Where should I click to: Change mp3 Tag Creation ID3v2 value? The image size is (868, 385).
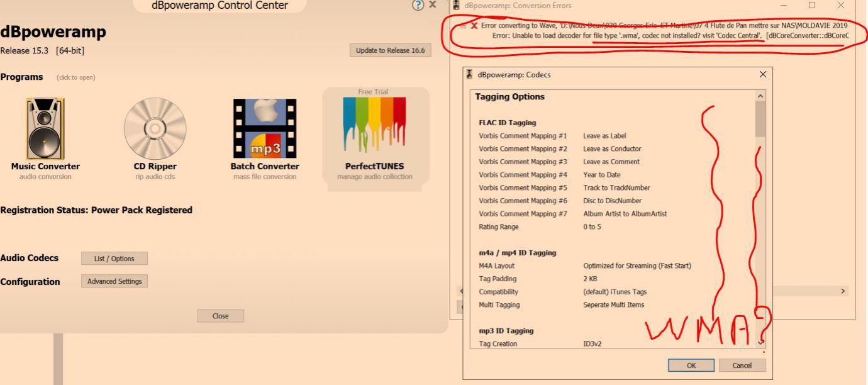[592, 344]
